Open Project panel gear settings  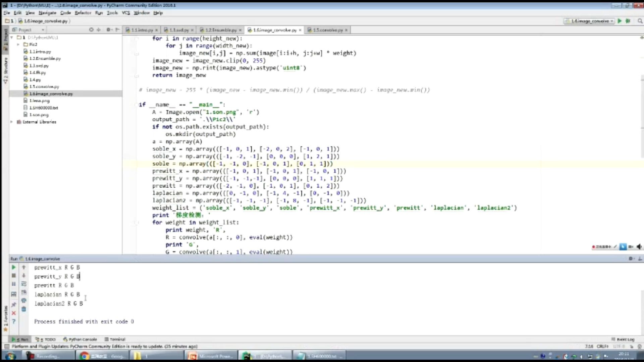(x=109, y=30)
